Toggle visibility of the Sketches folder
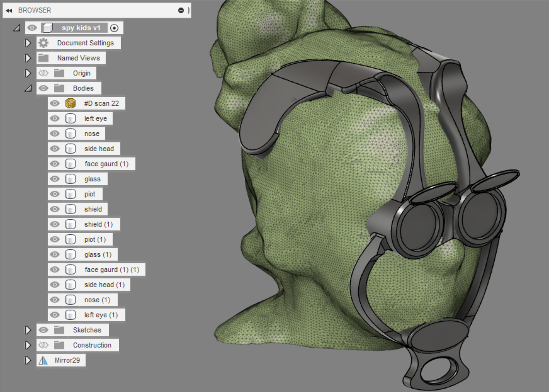 pos(43,330)
